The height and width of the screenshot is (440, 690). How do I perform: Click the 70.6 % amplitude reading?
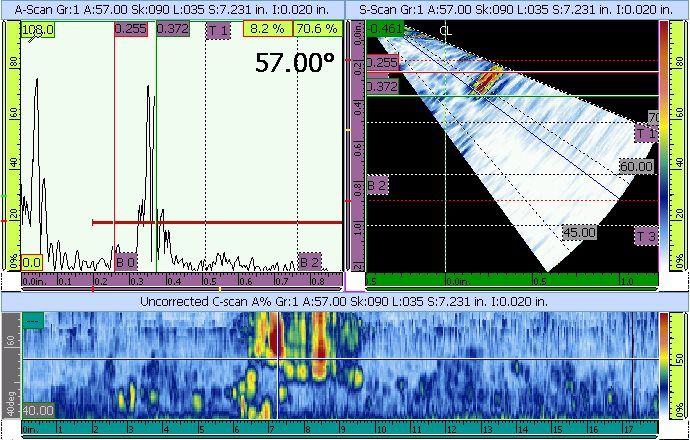[x=317, y=29]
